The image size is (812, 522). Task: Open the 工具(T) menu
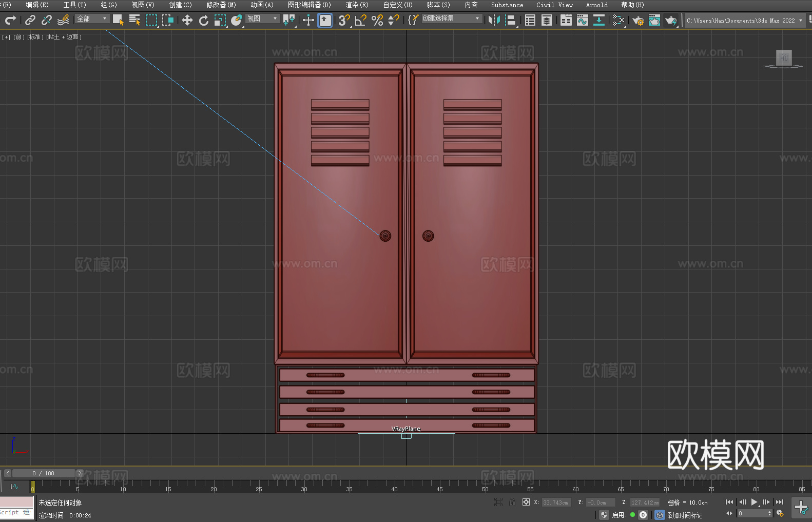coord(75,5)
